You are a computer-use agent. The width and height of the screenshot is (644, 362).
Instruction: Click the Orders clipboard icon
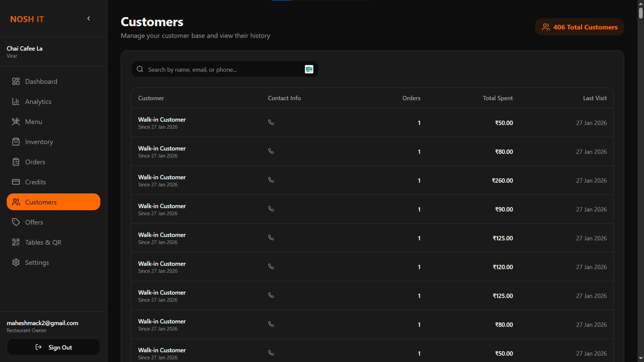point(16,162)
